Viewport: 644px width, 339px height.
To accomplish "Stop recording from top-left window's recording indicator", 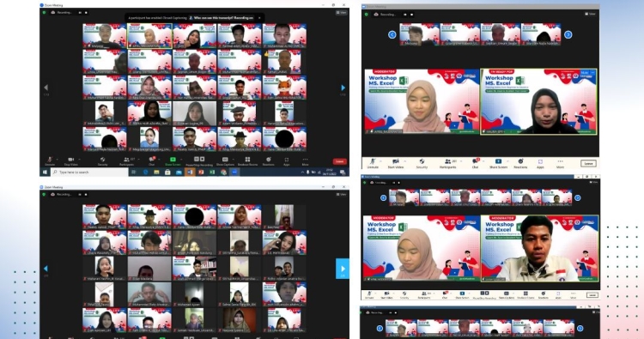I will [86, 13].
